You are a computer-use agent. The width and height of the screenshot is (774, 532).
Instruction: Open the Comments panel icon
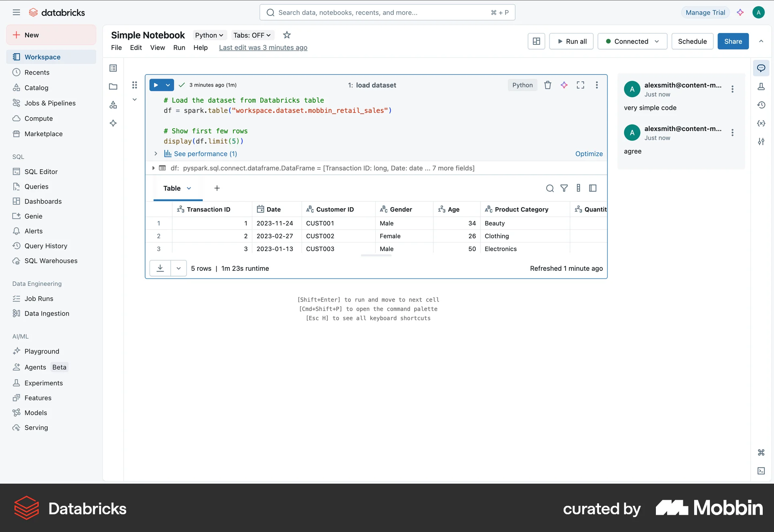(762, 68)
